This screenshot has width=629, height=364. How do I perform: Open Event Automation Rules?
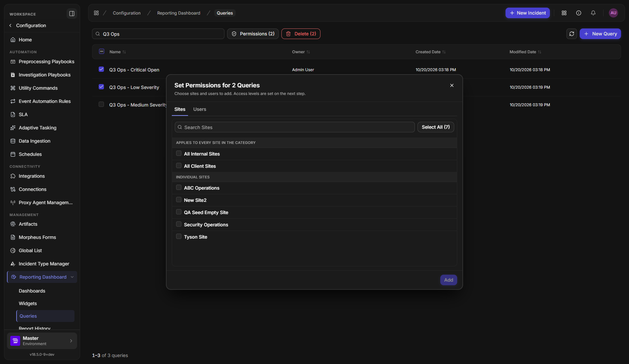click(x=42, y=101)
